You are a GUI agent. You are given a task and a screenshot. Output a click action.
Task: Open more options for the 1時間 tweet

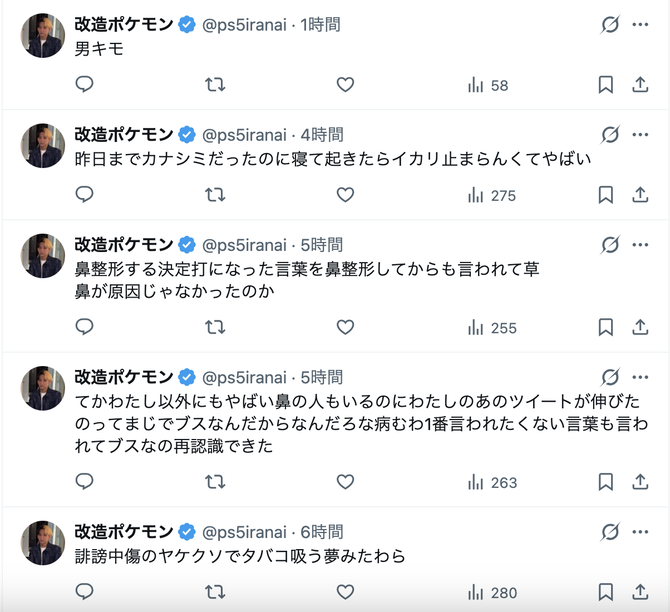640,24
